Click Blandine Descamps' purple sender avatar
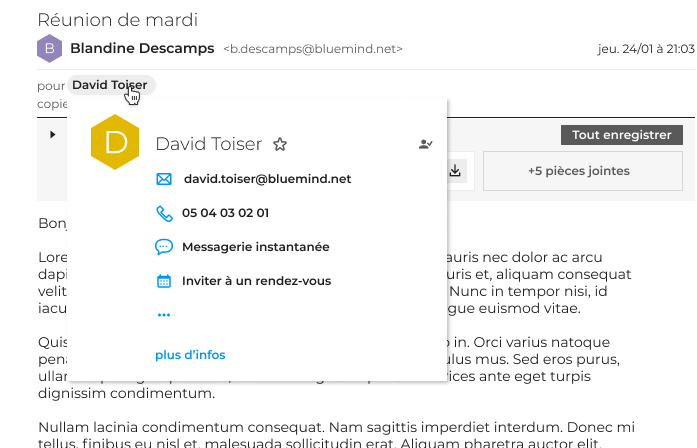 click(x=48, y=48)
